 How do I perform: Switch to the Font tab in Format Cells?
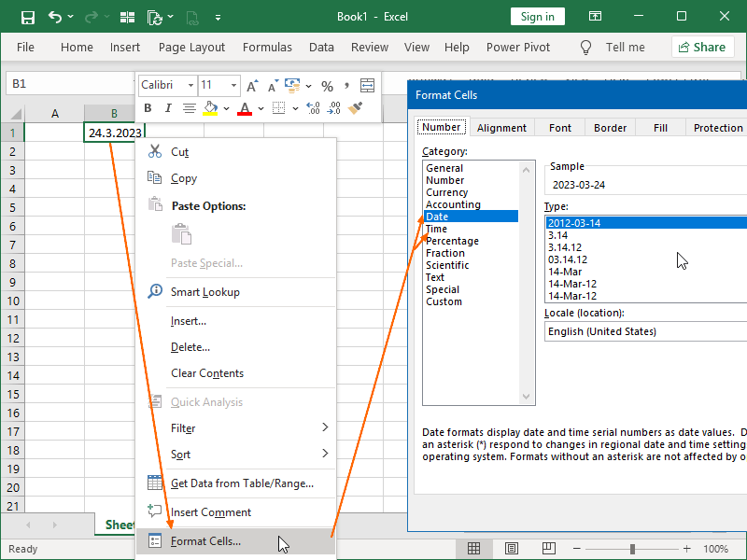tap(558, 127)
